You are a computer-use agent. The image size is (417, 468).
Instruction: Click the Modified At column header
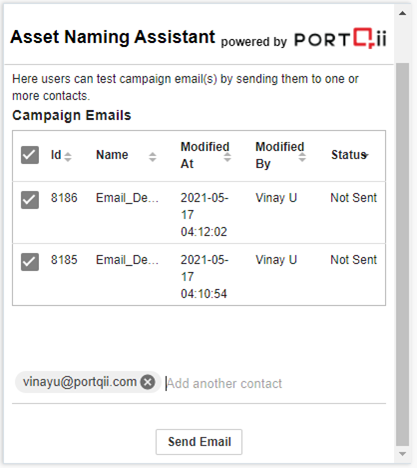tap(205, 155)
